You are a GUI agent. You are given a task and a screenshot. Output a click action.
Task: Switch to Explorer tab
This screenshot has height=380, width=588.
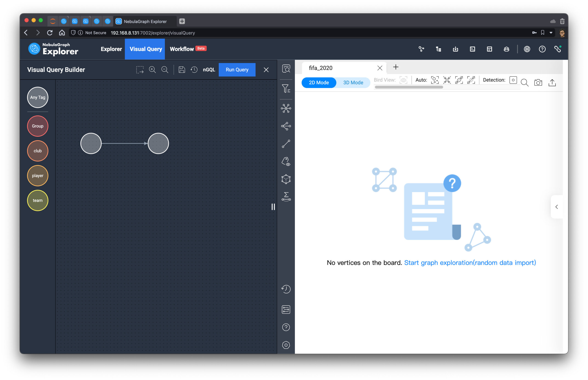click(111, 49)
